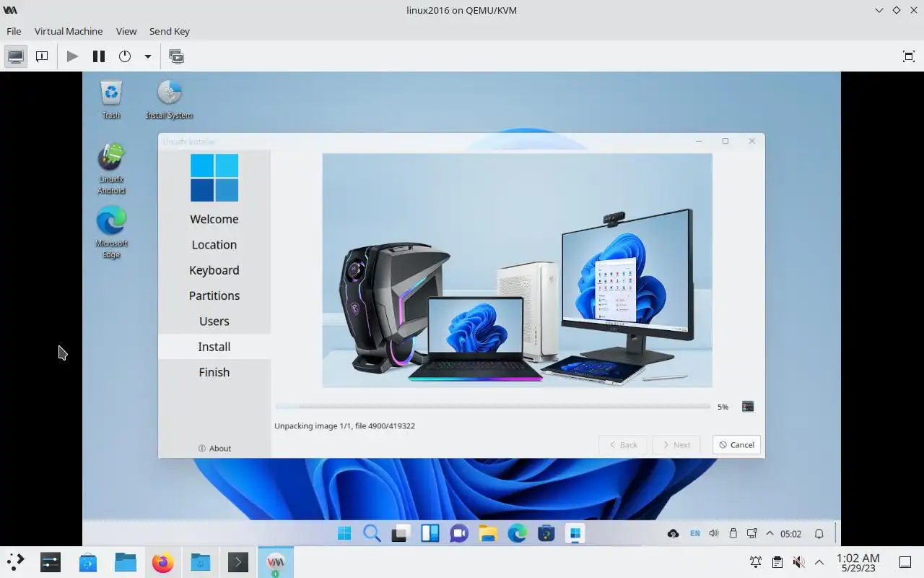Select the Location step in installer sidebar

[214, 244]
